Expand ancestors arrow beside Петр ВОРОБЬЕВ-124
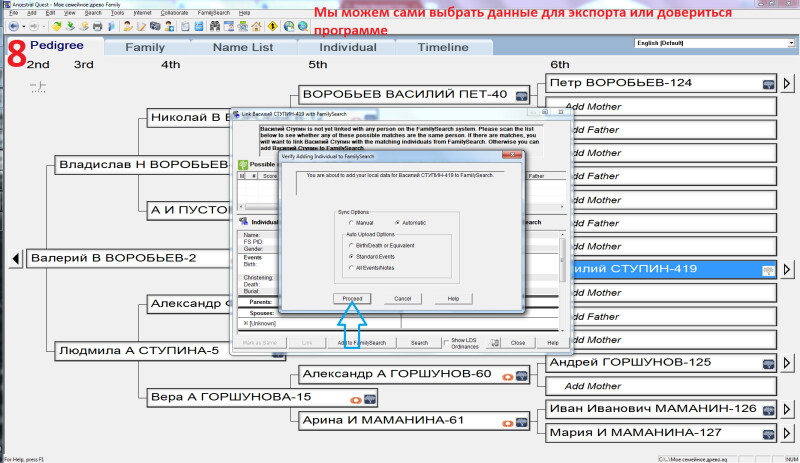The image size is (800, 463). (787, 83)
